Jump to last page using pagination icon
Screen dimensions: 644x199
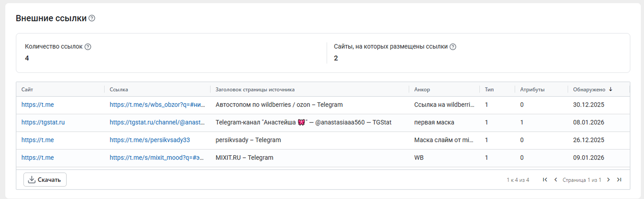coord(619,180)
